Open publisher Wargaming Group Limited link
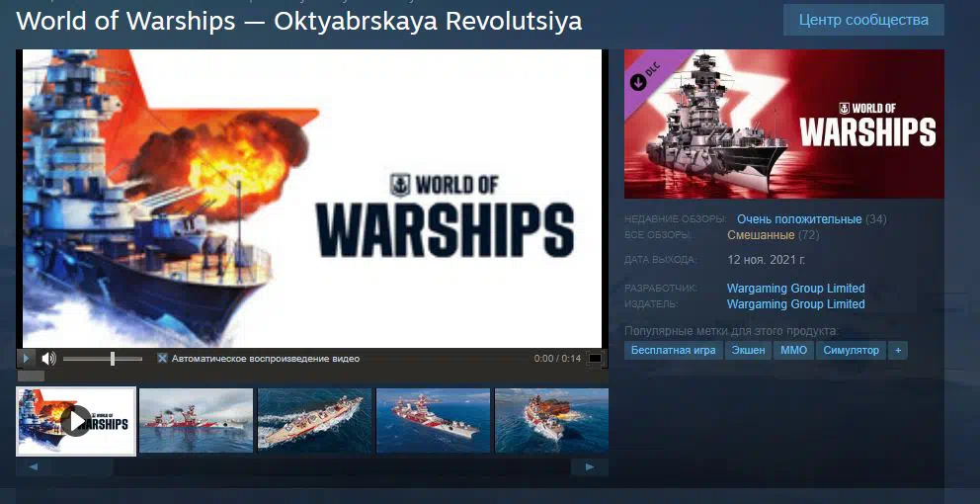The width and height of the screenshot is (980, 504). click(x=795, y=304)
